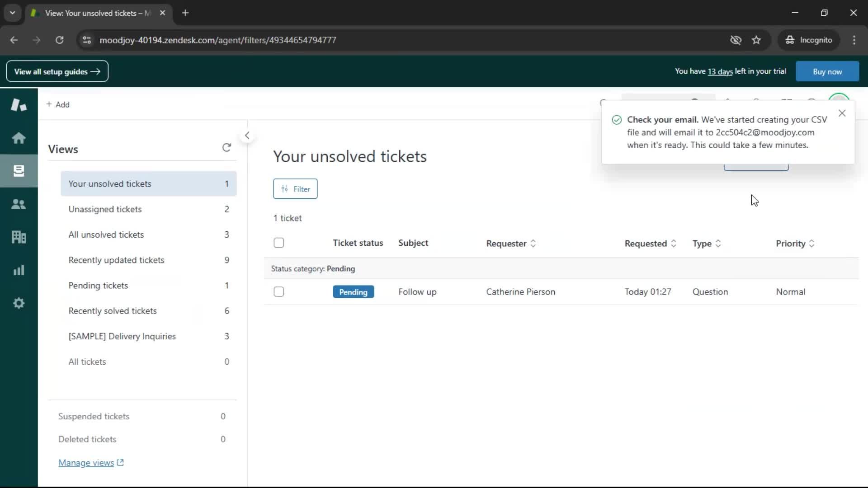The image size is (868, 488).
Task: Click the Add button in top bar
Action: click(x=58, y=104)
